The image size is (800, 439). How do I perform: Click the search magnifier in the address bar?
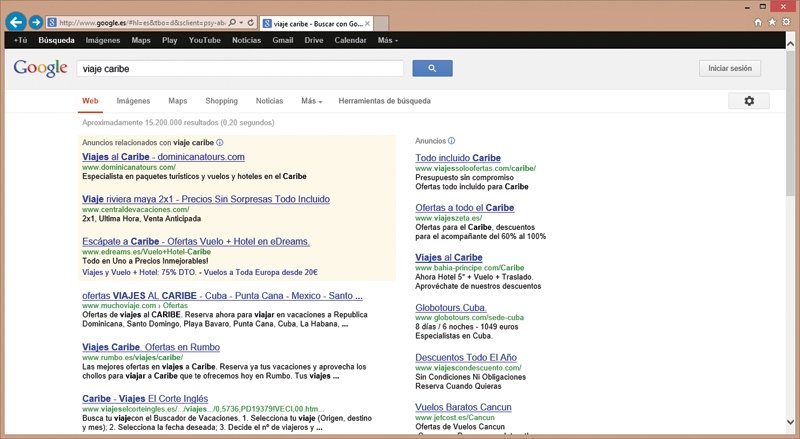pos(232,23)
